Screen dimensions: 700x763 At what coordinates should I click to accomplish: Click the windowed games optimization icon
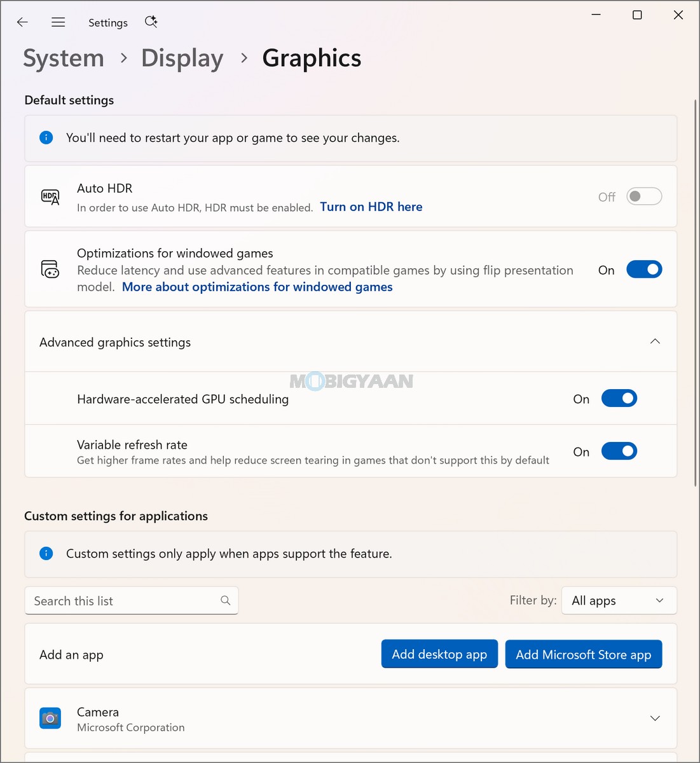[x=50, y=269]
